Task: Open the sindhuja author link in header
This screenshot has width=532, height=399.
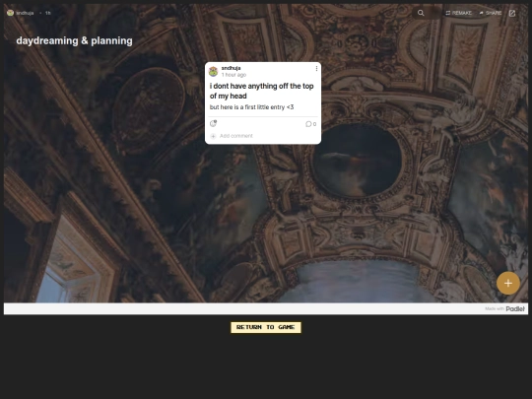Action: tap(25, 13)
